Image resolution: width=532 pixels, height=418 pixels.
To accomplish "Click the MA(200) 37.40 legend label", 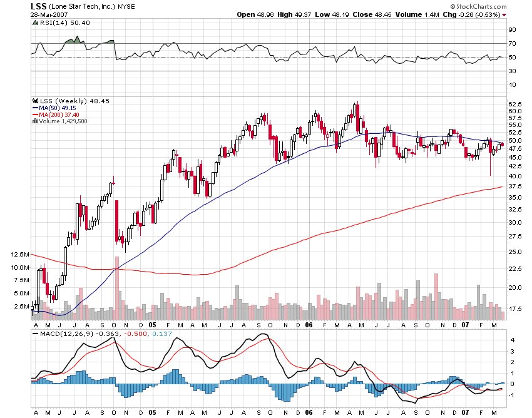I will pos(59,115).
